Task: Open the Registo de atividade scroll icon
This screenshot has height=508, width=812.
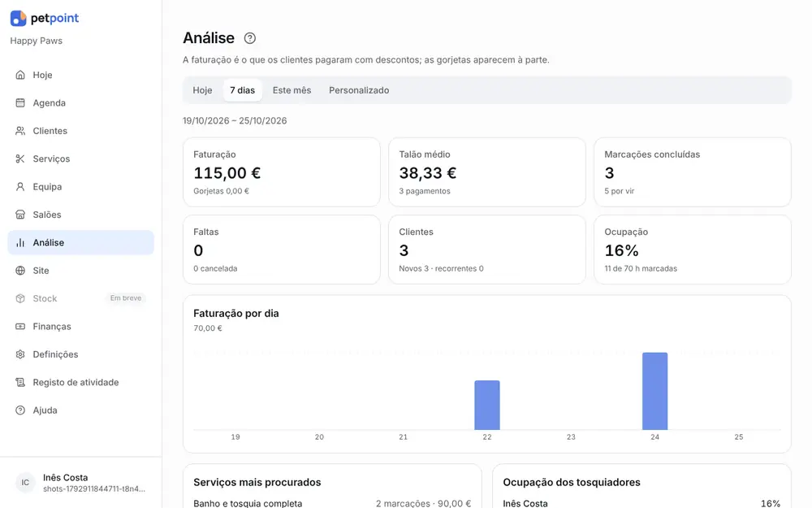Action: (x=20, y=383)
